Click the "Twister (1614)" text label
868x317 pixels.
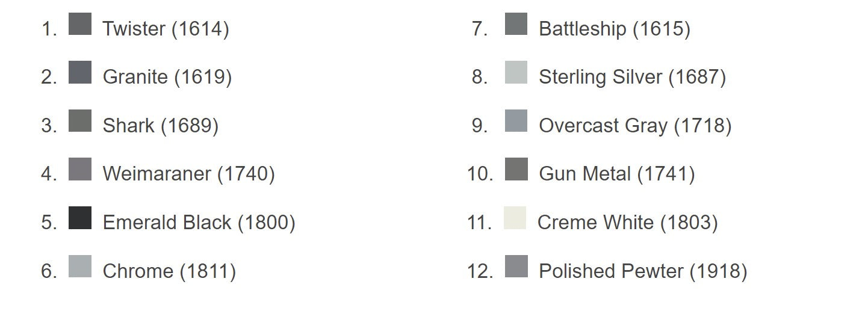coord(166,29)
